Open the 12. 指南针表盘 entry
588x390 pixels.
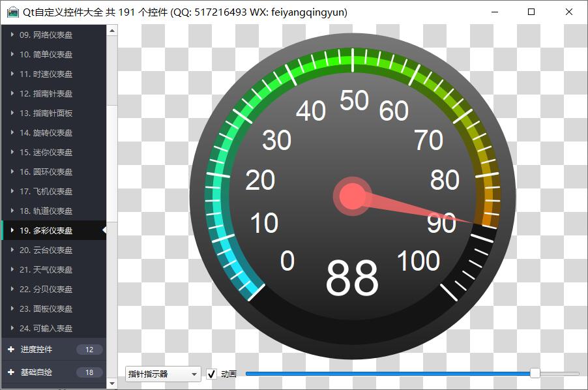46,93
